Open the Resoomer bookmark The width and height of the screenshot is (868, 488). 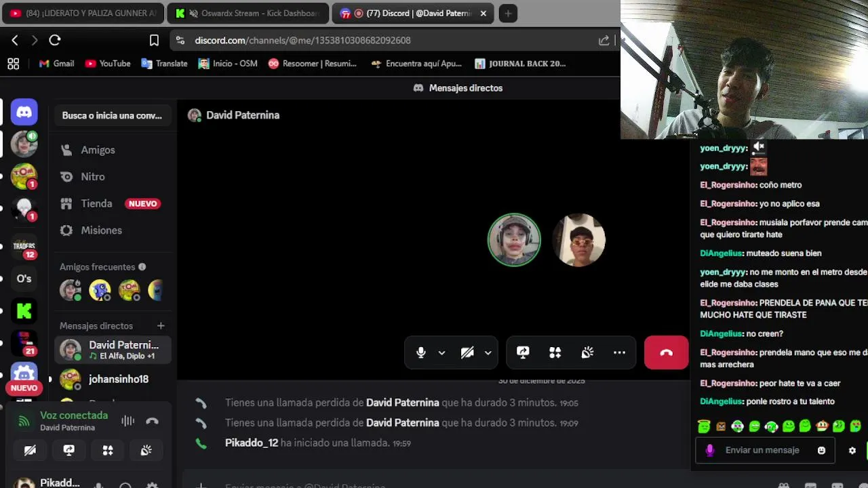tap(312, 64)
